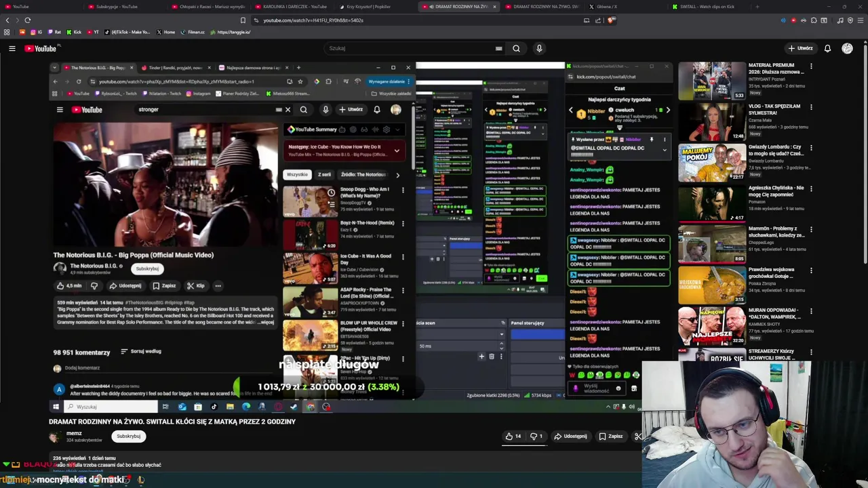The height and width of the screenshot is (488, 868).
Task: Open the Filman.cc bookmark
Action: (192, 32)
